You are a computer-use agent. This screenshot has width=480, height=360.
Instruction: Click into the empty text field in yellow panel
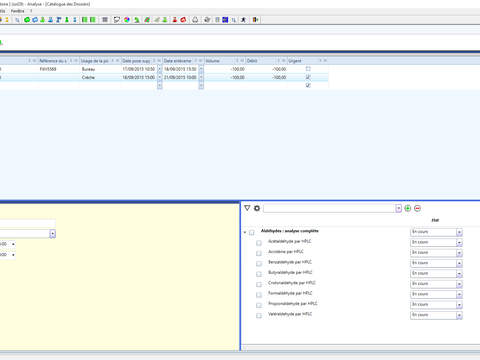pos(28,223)
